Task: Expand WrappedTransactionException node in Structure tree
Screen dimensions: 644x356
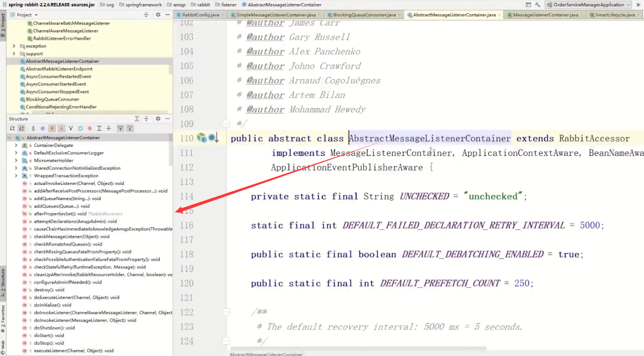Action: (x=16, y=176)
